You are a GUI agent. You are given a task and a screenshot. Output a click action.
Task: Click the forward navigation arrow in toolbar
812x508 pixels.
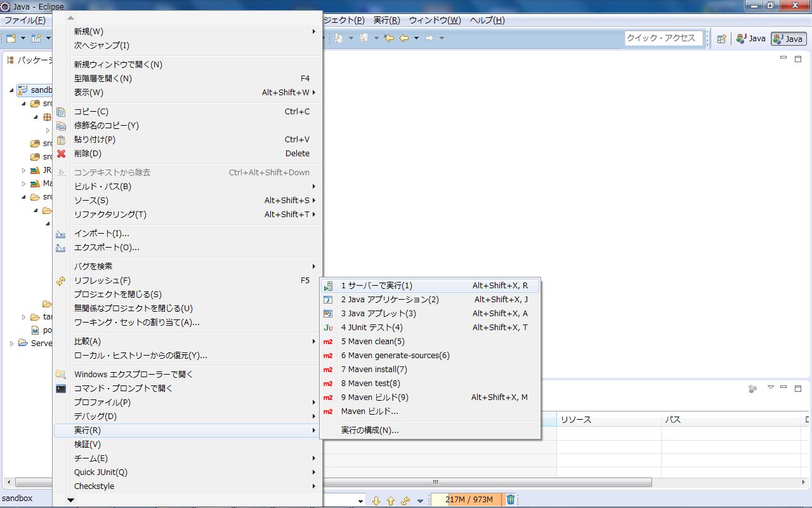pyautogui.click(x=429, y=38)
